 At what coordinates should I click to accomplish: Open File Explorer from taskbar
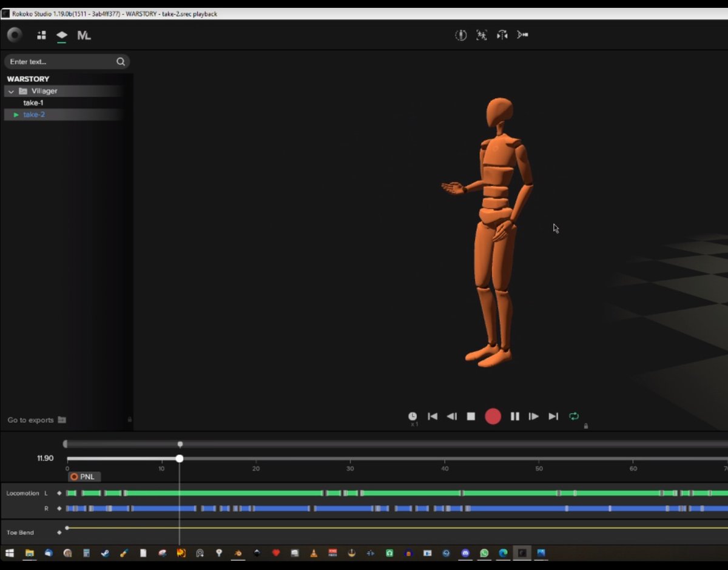[x=29, y=553]
